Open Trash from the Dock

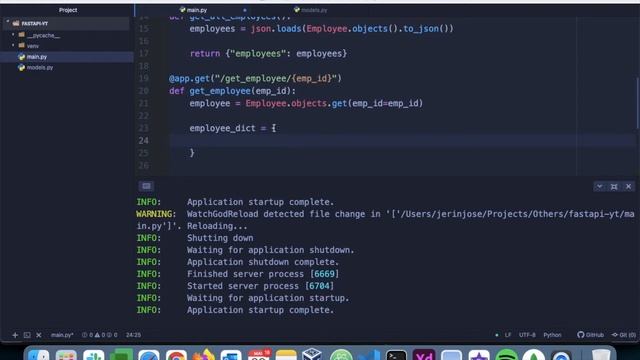pyautogui.click(x=601, y=355)
